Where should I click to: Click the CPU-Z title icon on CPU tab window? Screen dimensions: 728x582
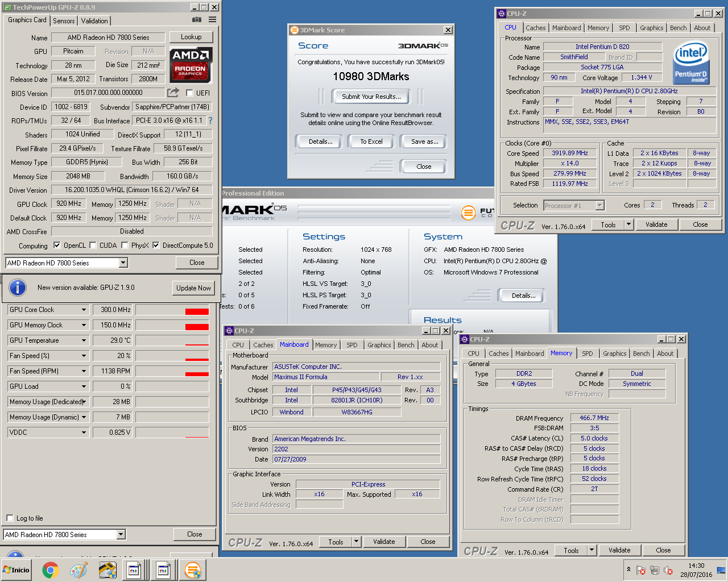[501, 14]
